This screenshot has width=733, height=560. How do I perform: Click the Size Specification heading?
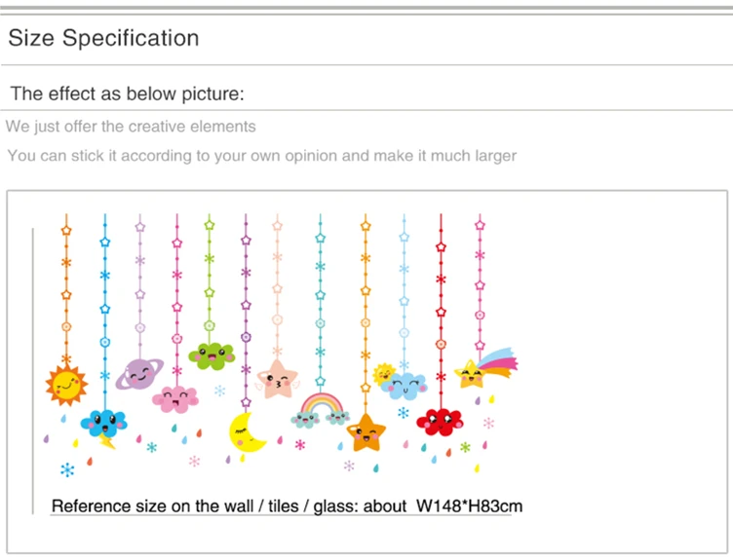[x=103, y=38]
